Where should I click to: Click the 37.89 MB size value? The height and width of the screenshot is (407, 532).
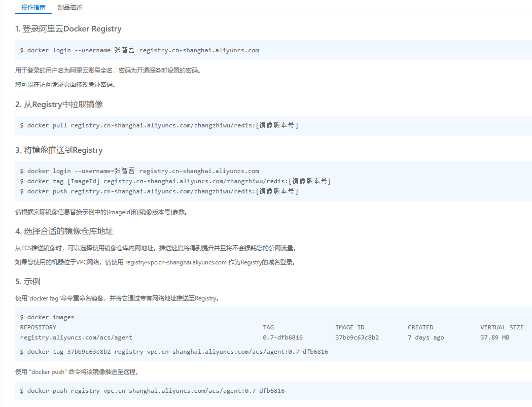coord(494,337)
